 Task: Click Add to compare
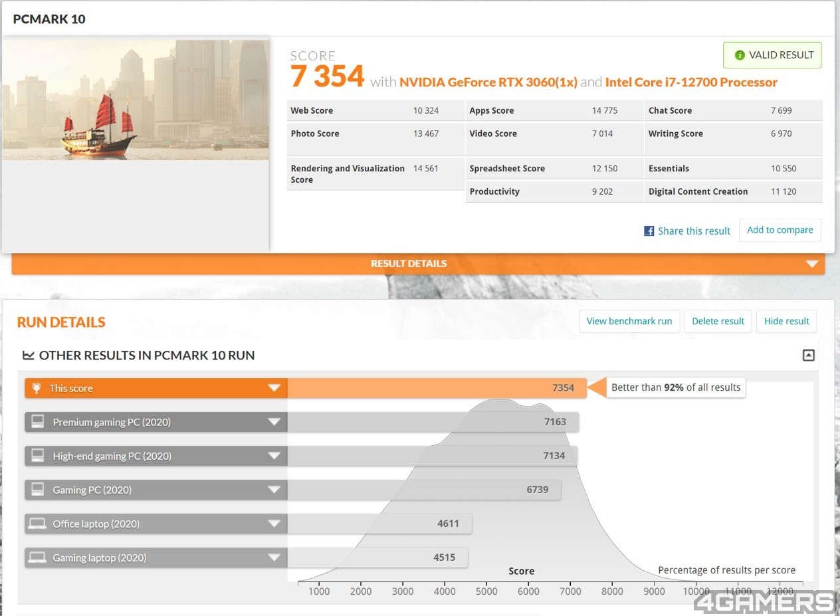pyautogui.click(x=780, y=230)
